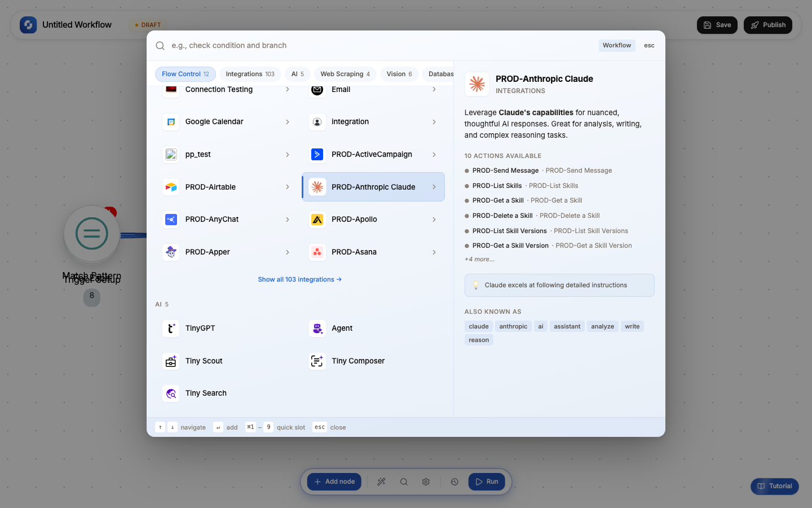Click the PROD-Airtable icon
812x508 pixels.
171,187
